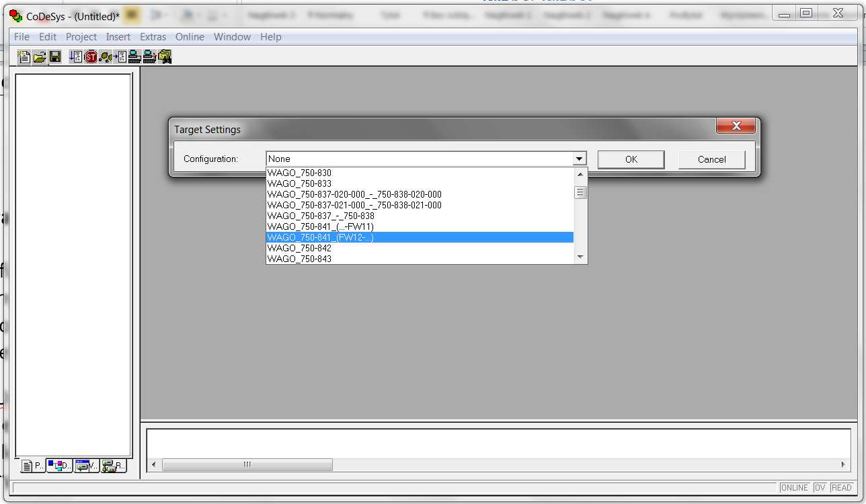Open the Window menu

232,37
